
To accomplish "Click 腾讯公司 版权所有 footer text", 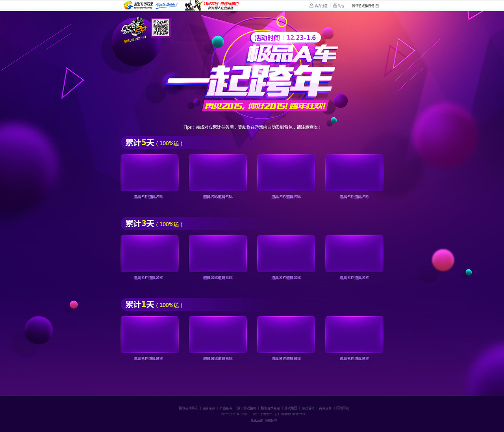I will click(x=264, y=421).
